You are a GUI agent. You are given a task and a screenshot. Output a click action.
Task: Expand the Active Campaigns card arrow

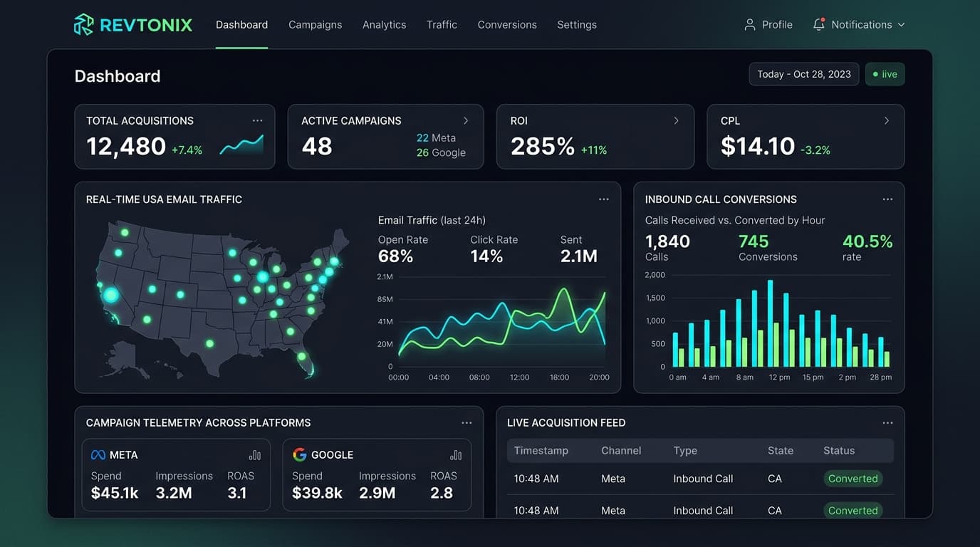coord(466,120)
